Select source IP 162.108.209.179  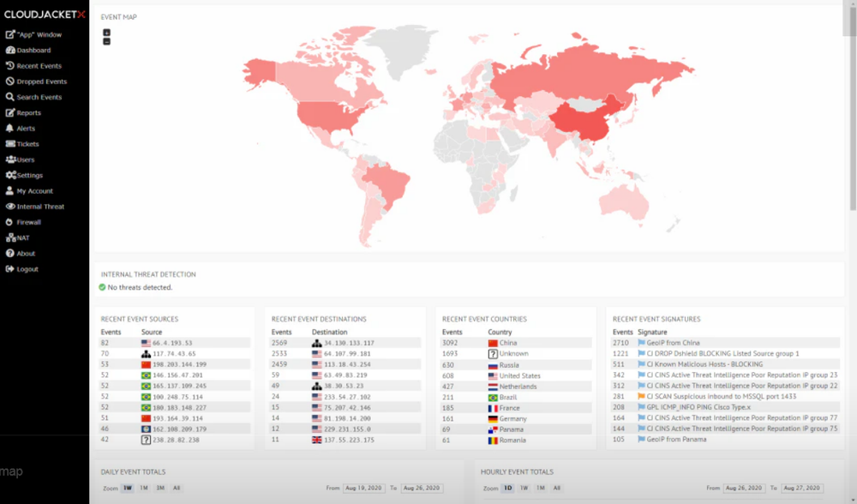179,429
